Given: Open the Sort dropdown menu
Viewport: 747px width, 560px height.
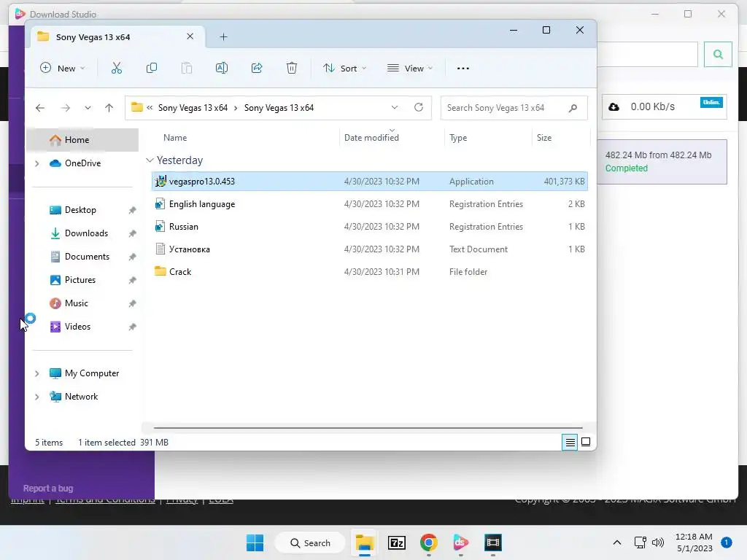Looking at the screenshot, I should 344,68.
